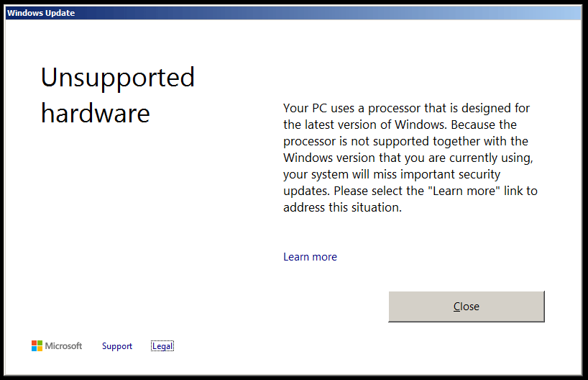Open the Legal link

coord(162,346)
